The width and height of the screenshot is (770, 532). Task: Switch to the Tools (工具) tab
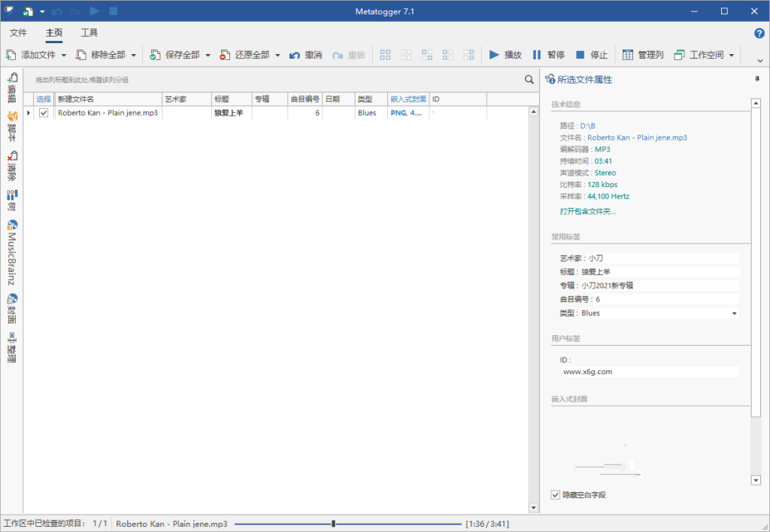89,33
